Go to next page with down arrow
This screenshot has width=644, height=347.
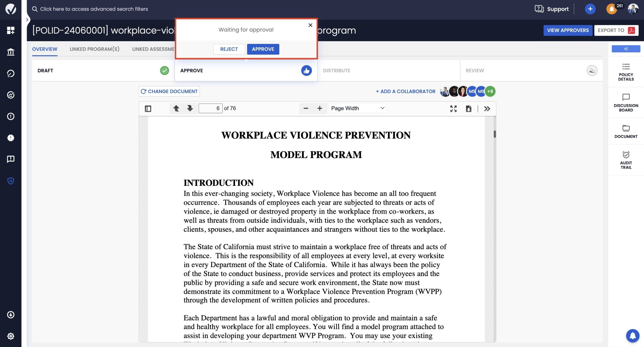tap(190, 109)
